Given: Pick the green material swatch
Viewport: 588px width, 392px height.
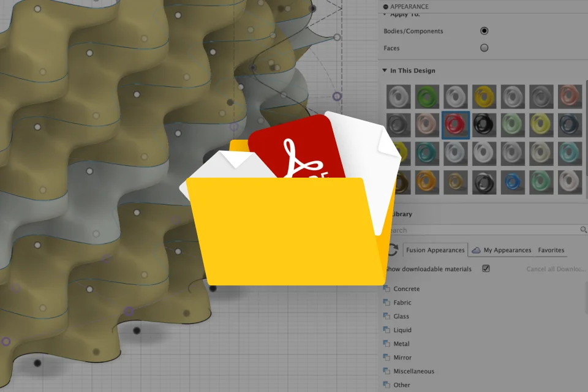Looking at the screenshot, I should point(427,96).
